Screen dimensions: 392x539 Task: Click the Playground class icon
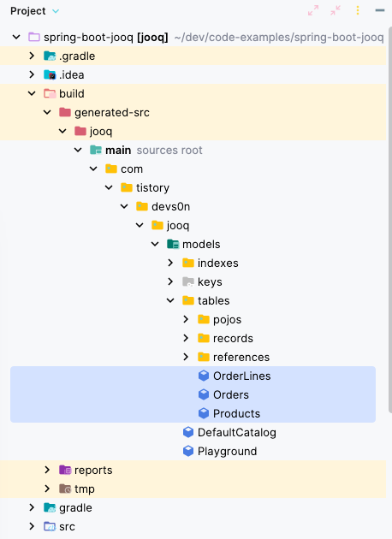click(188, 451)
